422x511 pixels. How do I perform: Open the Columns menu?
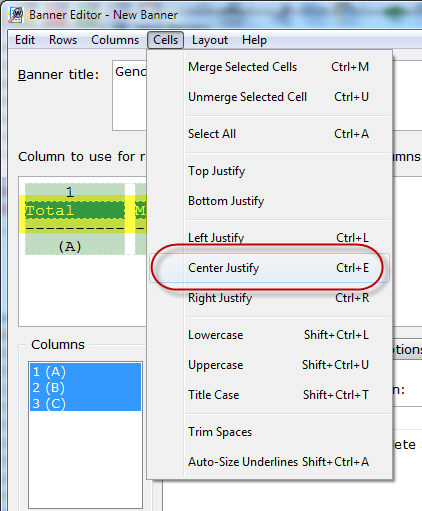[x=115, y=40]
